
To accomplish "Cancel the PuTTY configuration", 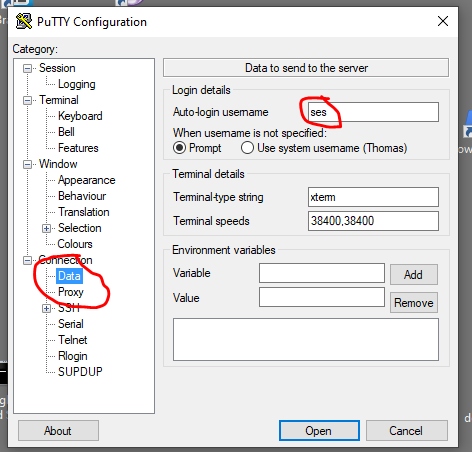I will [407, 431].
